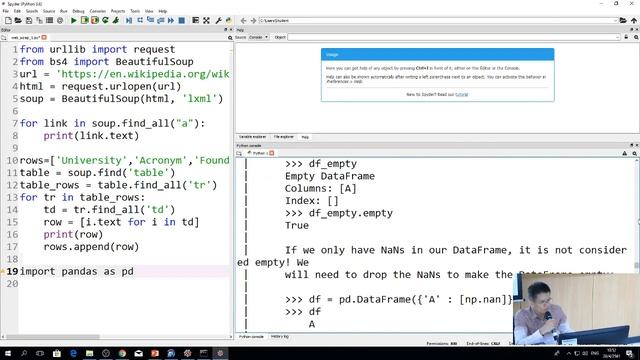Switch to History log tab
Viewport: 640px width, 360px height.
tap(280, 337)
